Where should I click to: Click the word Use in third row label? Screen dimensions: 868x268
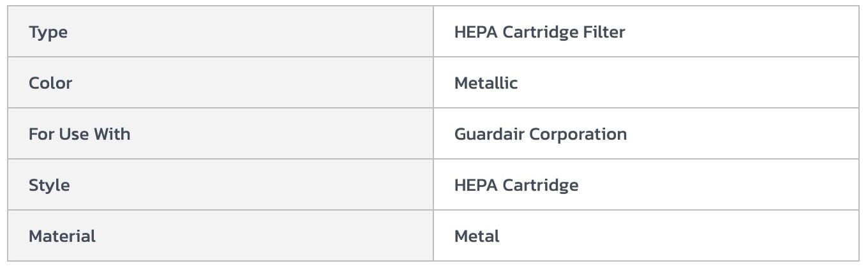(x=73, y=134)
